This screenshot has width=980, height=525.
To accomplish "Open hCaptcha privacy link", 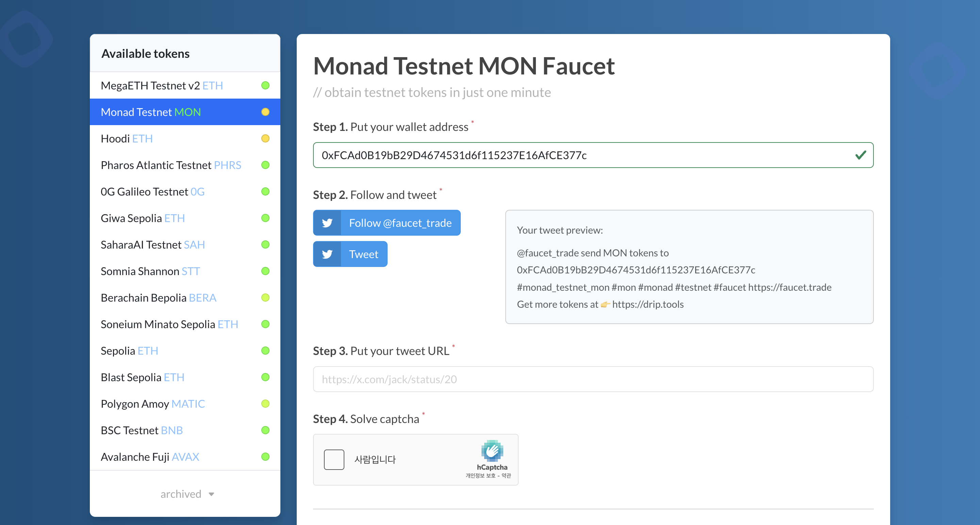I will point(480,476).
